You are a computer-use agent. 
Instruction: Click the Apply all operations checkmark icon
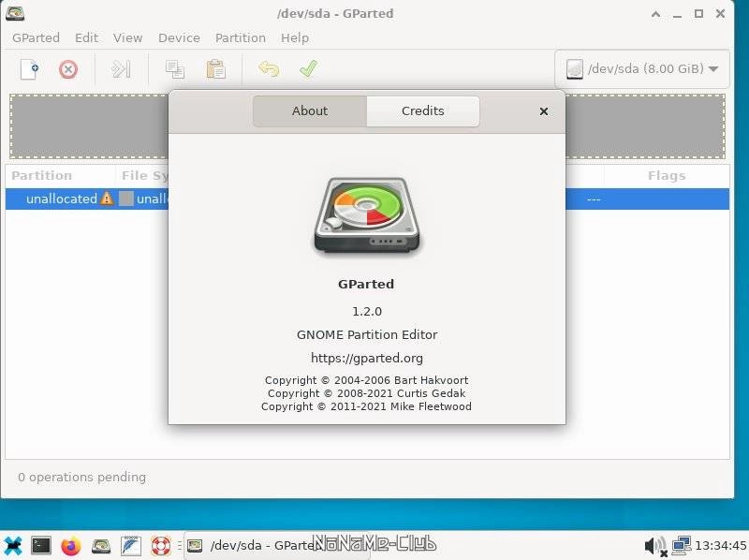[309, 68]
